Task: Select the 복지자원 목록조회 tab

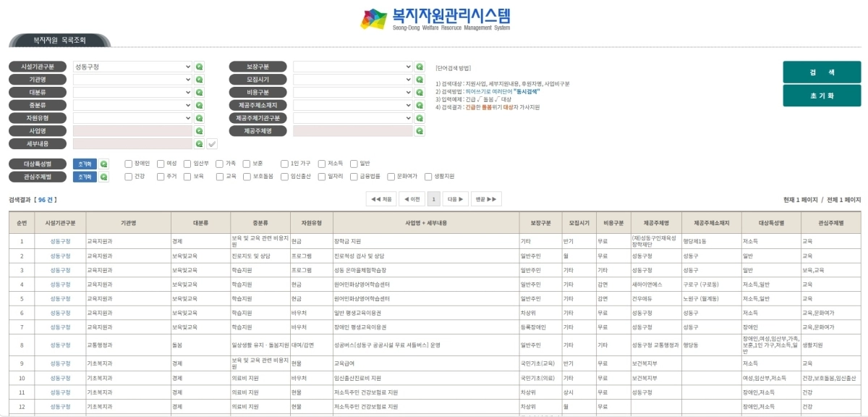Action: [x=60, y=40]
